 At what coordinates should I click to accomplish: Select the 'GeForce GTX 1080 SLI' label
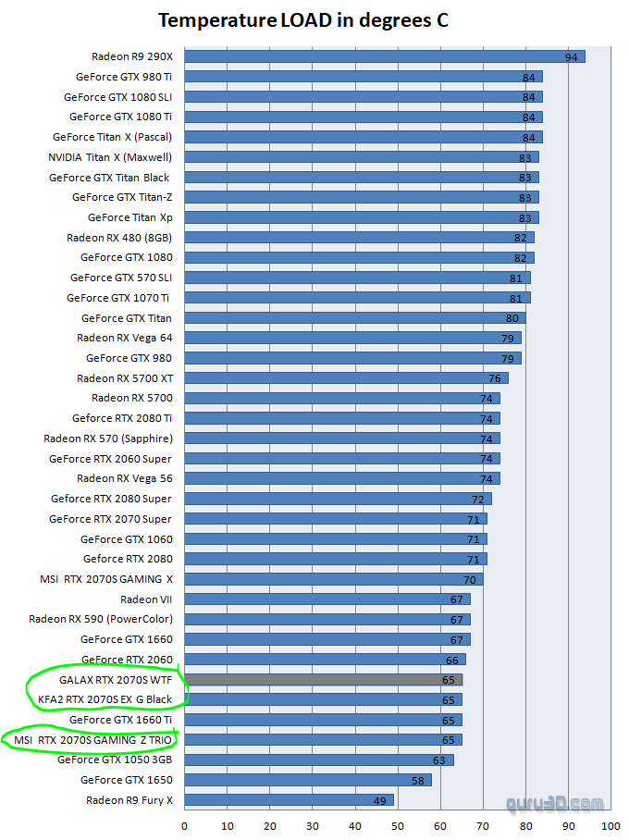pyautogui.click(x=117, y=97)
